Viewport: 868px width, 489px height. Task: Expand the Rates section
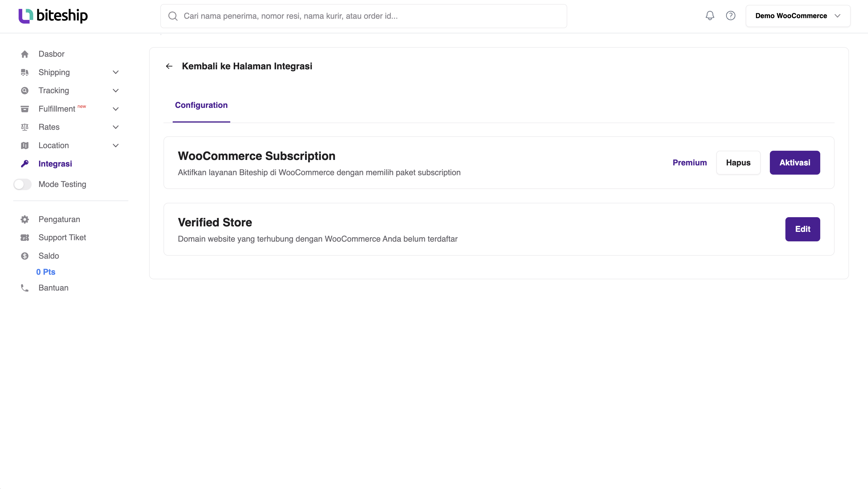(116, 127)
